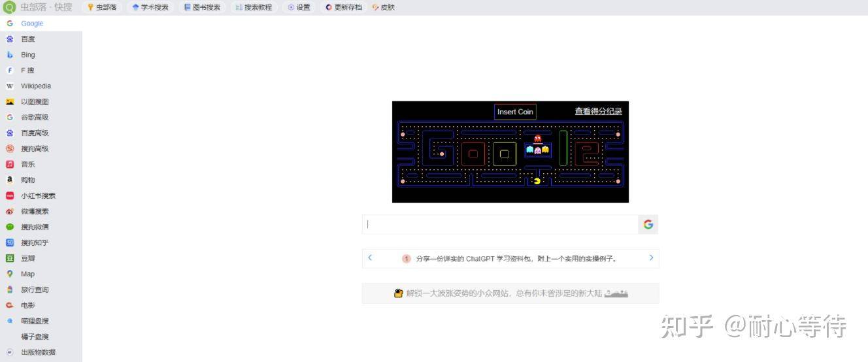Select the Wikipedia W icon
The image size is (868, 362).
coord(10,86)
